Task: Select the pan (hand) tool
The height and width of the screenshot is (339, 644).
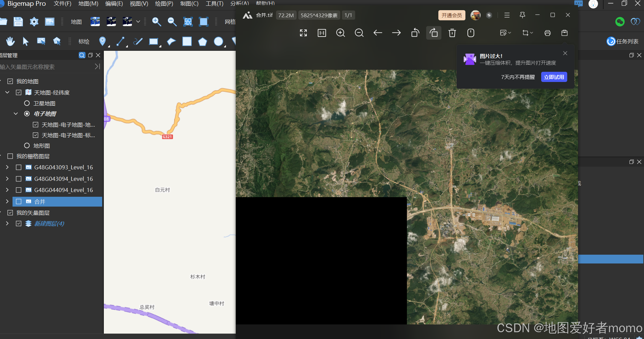Action: click(x=10, y=41)
